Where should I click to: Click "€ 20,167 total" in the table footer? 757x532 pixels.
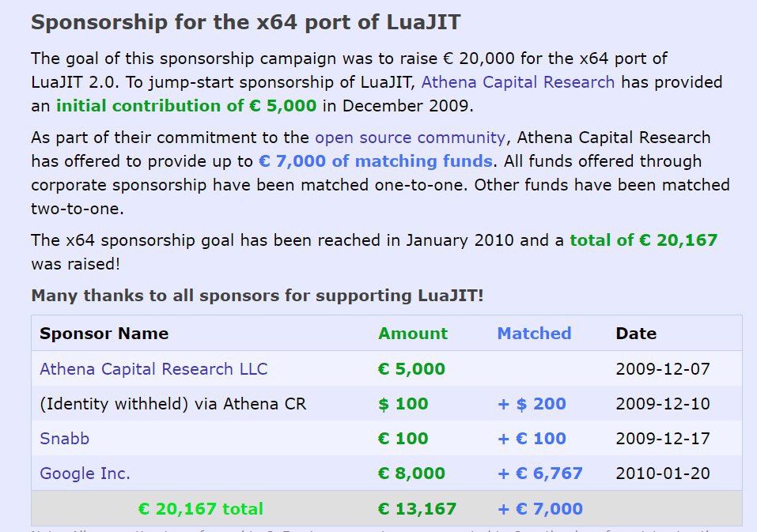(x=200, y=509)
